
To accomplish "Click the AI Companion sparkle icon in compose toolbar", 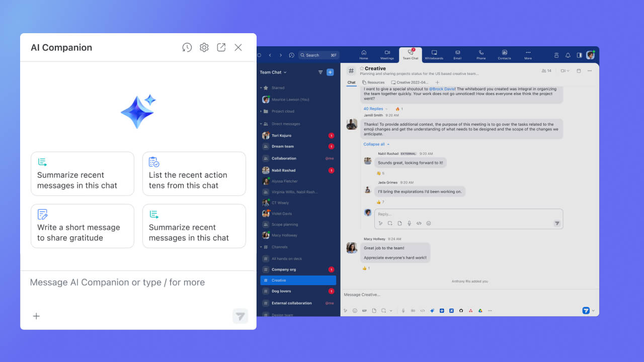I will (x=432, y=310).
